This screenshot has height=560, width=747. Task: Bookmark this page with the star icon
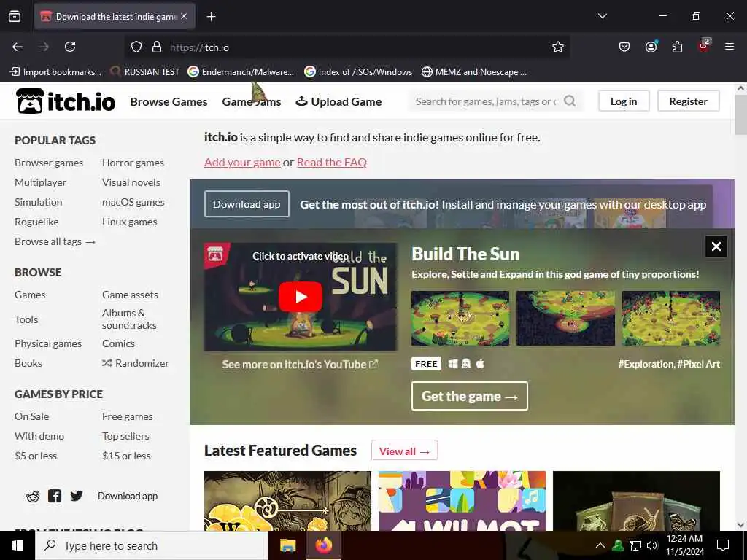[x=558, y=47]
